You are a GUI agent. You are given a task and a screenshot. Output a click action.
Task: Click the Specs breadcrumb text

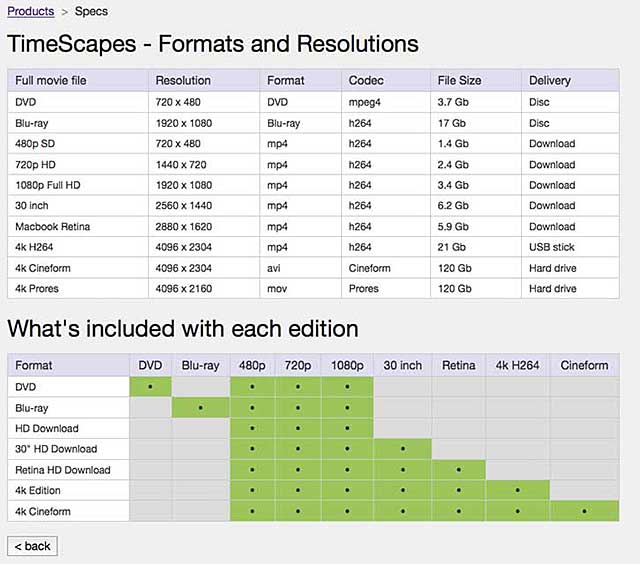91,11
